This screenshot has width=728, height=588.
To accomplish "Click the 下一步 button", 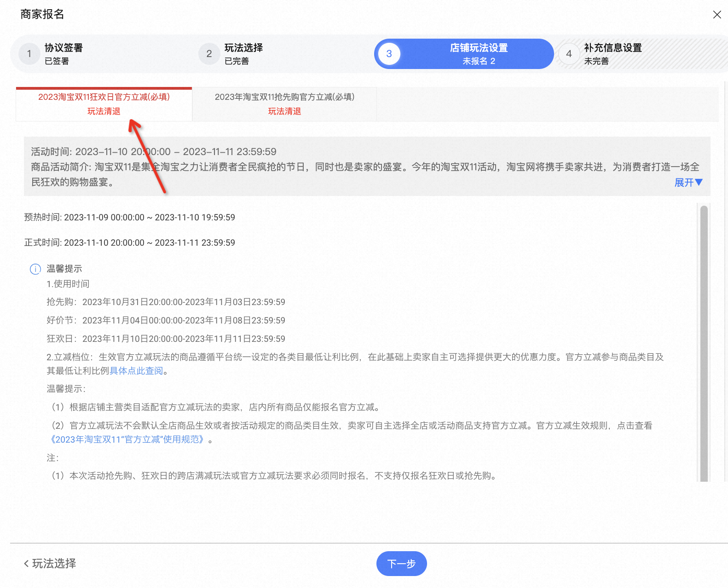I will click(x=402, y=564).
